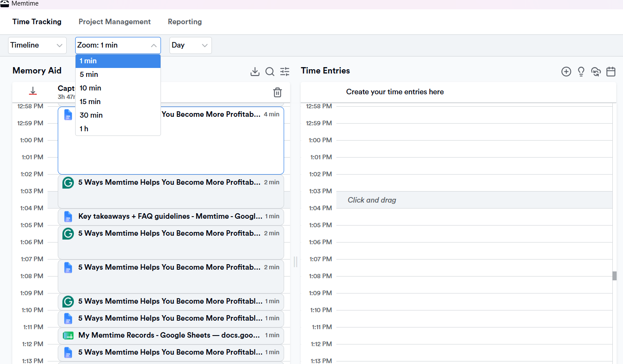This screenshot has height=364, width=623.
Task: Click the Grammarly icon on the 1:09 PM entry
Action: [68, 302]
